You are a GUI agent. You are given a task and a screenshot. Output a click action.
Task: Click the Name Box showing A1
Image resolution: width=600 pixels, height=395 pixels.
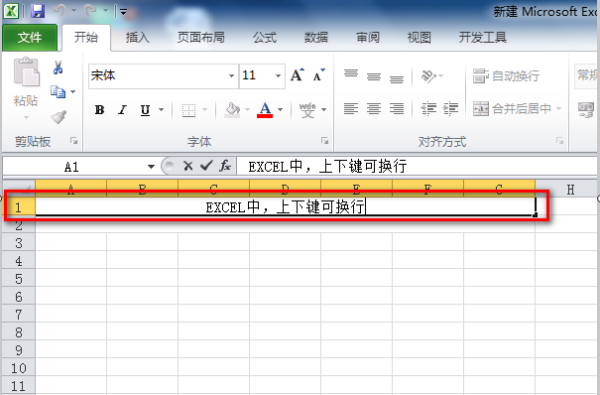pos(73,167)
